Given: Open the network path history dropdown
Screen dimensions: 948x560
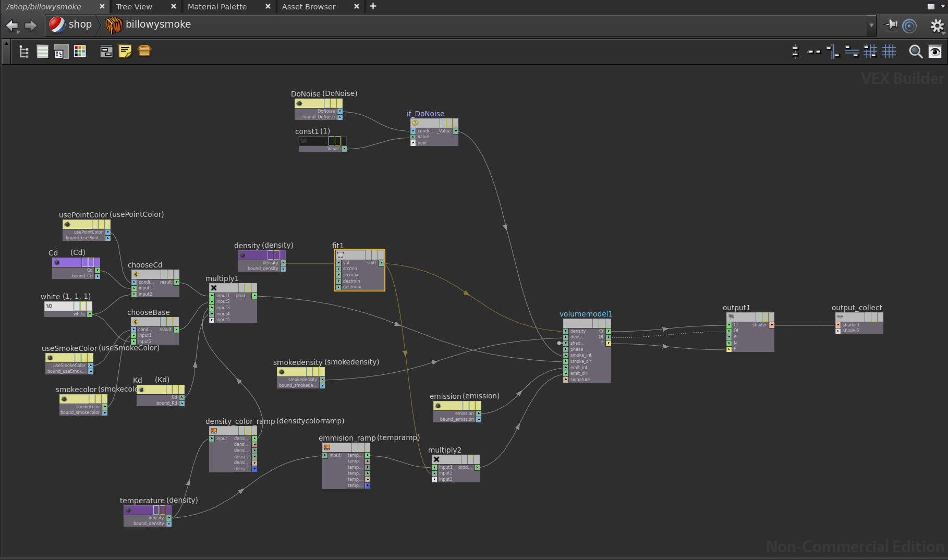Looking at the screenshot, I should pos(871,25).
